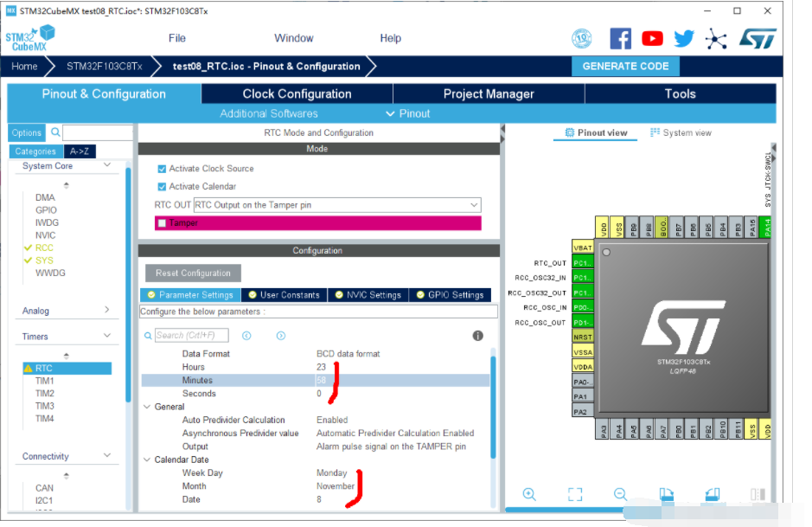Image resolution: width=812 pixels, height=527 pixels.
Task: Switch to the Project Manager tab
Action: [x=489, y=93]
